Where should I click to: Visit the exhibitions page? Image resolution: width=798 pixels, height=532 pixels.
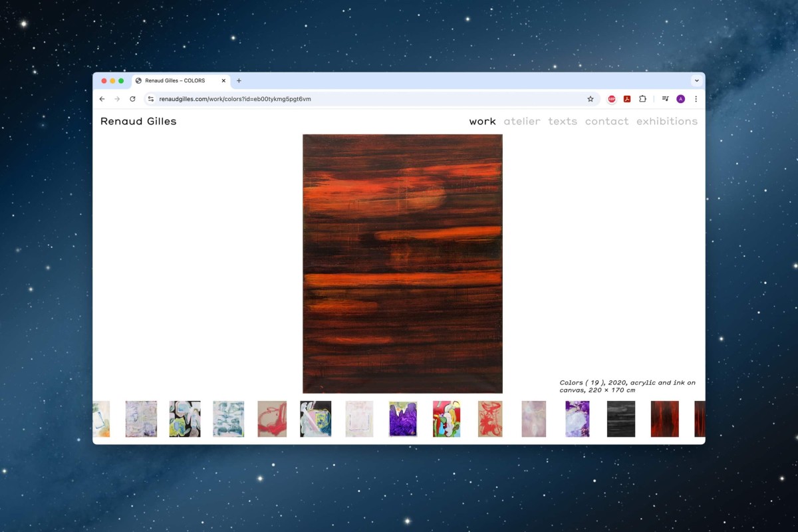667,121
